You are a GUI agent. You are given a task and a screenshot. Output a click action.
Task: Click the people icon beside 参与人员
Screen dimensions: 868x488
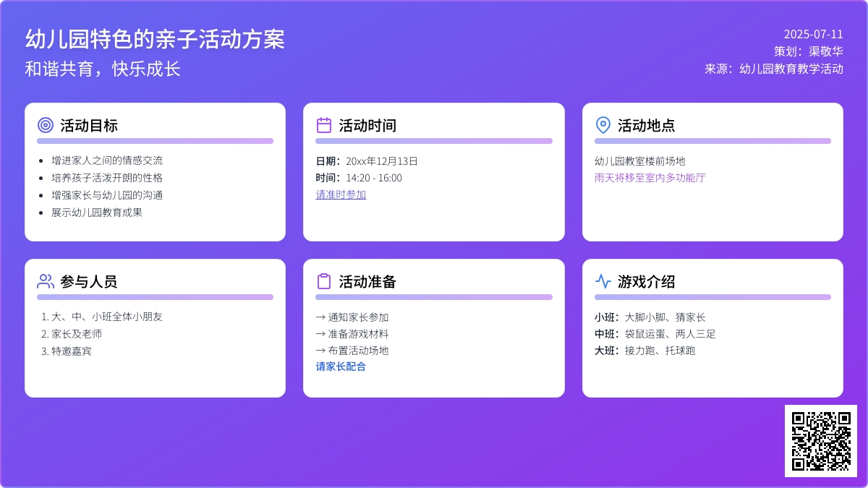46,281
